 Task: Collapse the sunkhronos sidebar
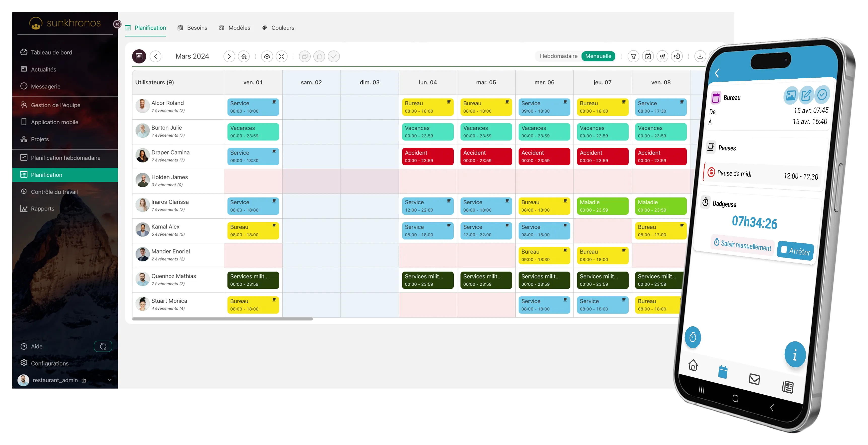(x=117, y=24)
